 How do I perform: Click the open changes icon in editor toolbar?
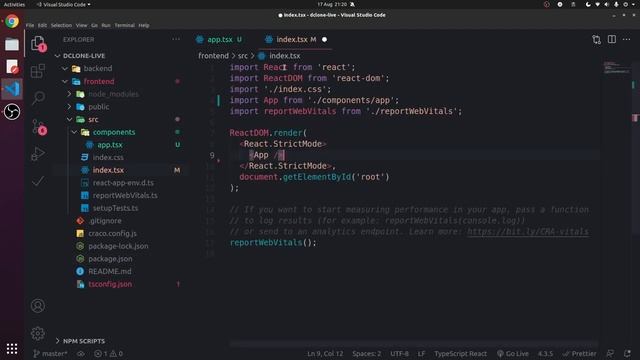pyautogui.click(x=596, y=39)
